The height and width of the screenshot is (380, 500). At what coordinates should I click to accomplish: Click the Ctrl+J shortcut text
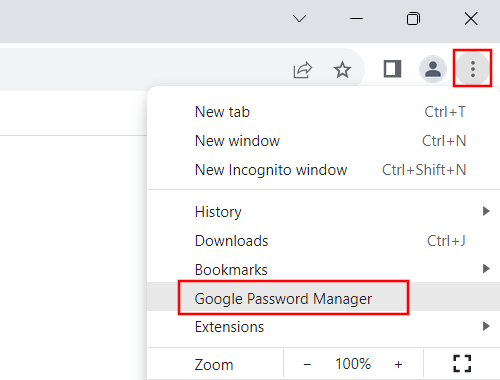click(x=446, y=241)
